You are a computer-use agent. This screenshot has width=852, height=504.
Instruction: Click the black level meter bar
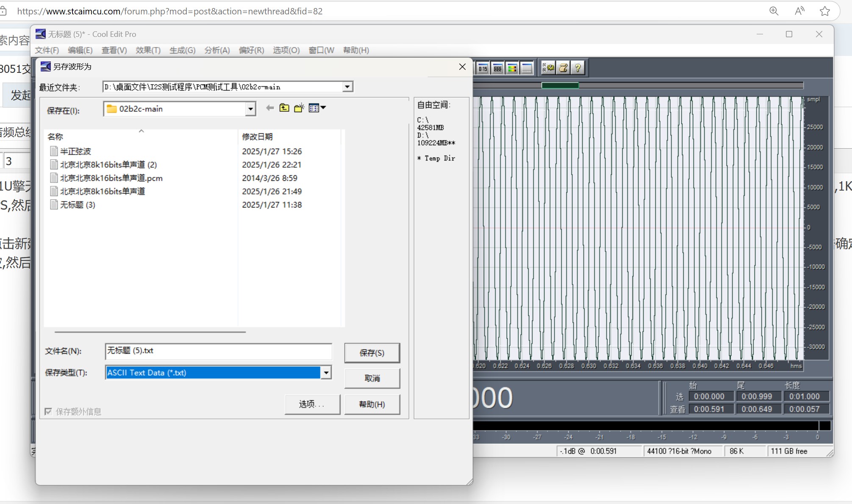pyautogui.click(x=651, y=426)
